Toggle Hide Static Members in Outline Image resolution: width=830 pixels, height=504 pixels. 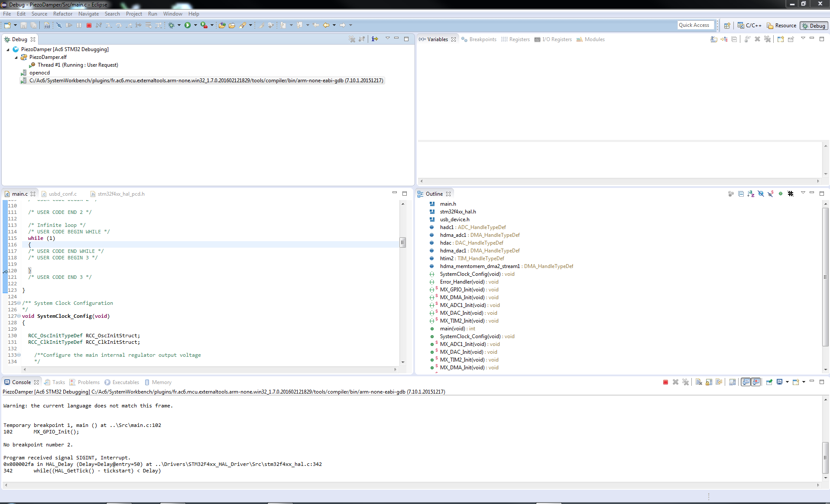click(771, 194)
